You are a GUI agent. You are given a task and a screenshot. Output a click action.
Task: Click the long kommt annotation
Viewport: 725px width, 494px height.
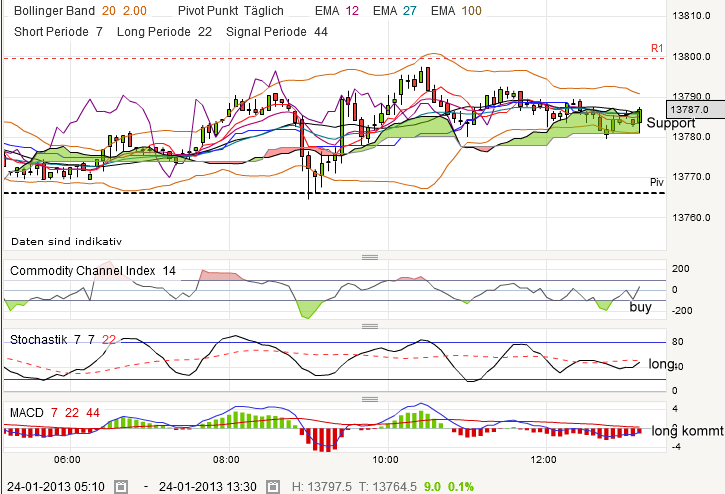(x=687, y=431)
